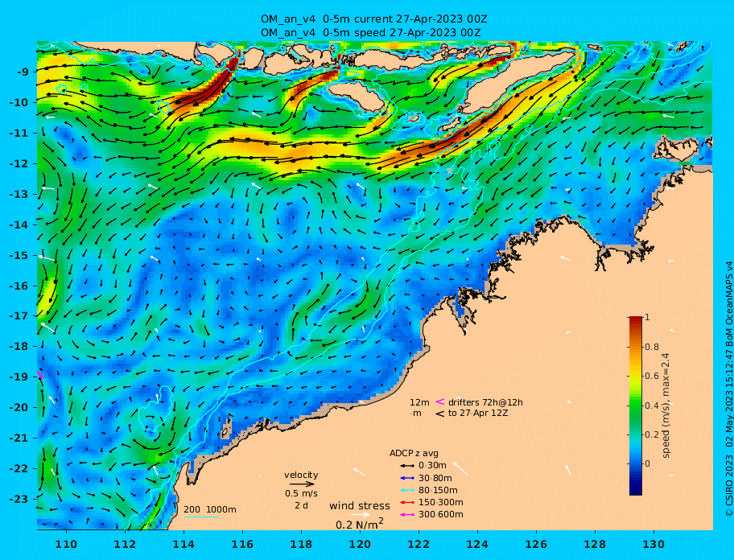Click the CSIRO 2023 BoM OceanMAPS copyright text
Screen dimensions: 734x560
(x=728, y=389)
